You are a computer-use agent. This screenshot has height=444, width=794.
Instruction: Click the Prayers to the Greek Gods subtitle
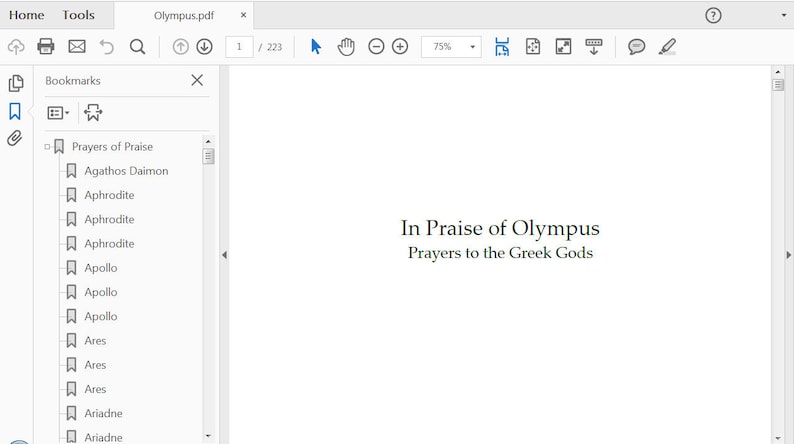(500, 253)
